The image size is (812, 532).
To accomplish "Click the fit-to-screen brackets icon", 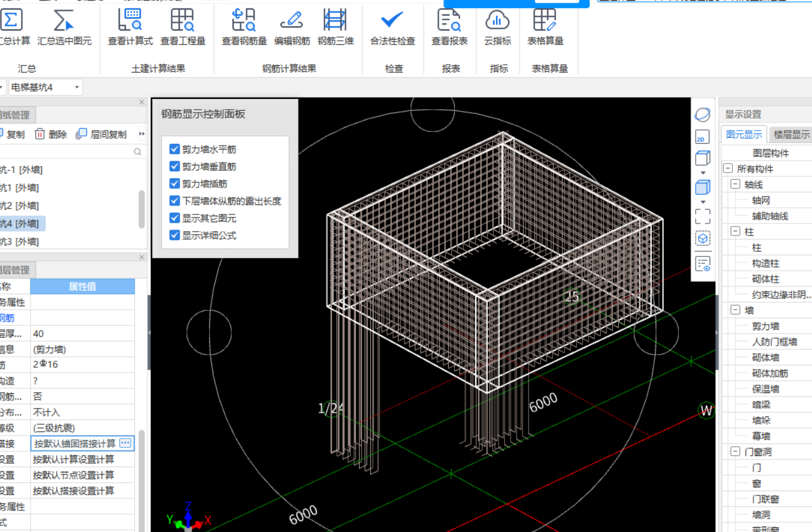I will 702,216.
